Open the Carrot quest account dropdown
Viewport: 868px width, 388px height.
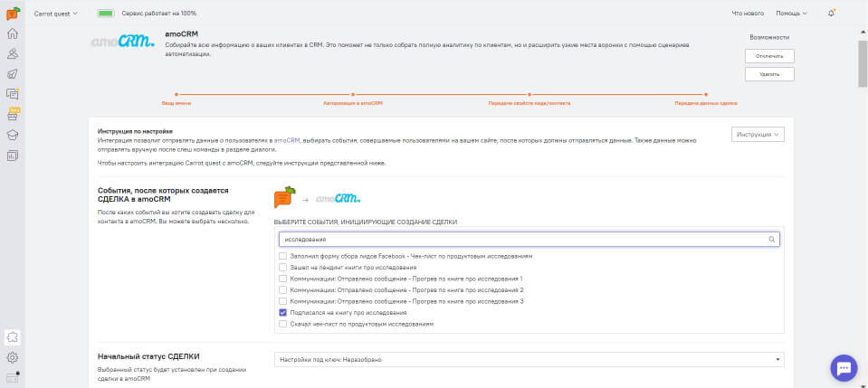pos(56,14)
